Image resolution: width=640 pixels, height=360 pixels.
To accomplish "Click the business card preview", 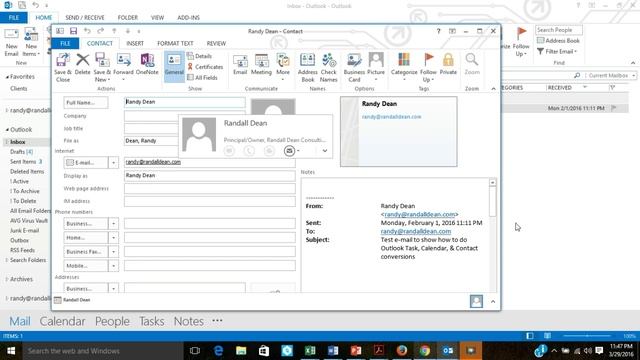I will coord(399,131).
